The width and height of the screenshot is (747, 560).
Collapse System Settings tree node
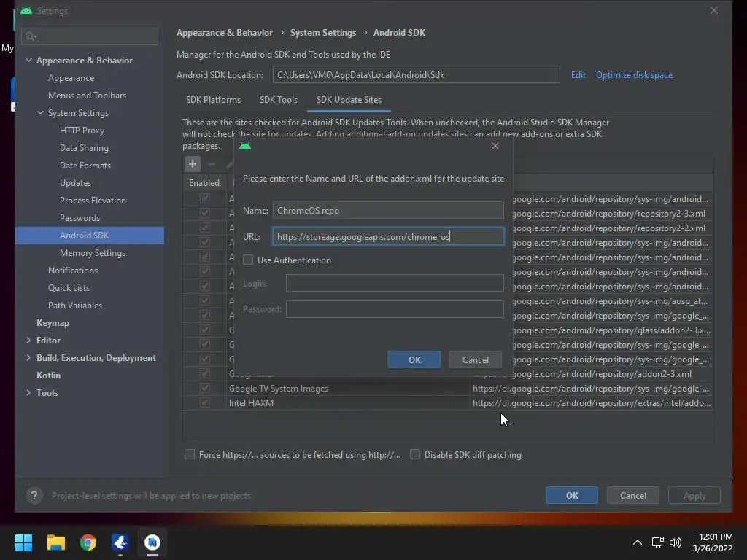pyautogui.click(x=41, y=113)
